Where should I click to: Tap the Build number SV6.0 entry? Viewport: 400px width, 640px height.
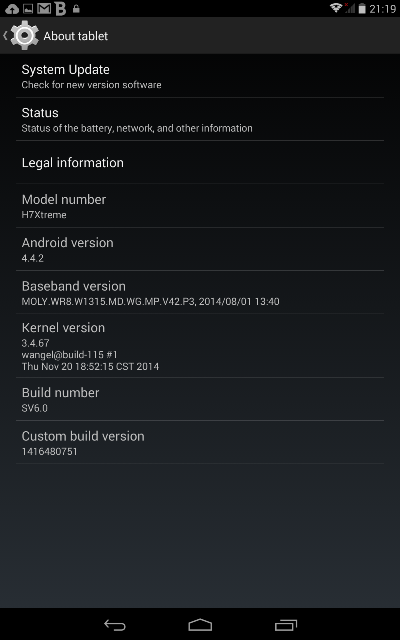200,399
